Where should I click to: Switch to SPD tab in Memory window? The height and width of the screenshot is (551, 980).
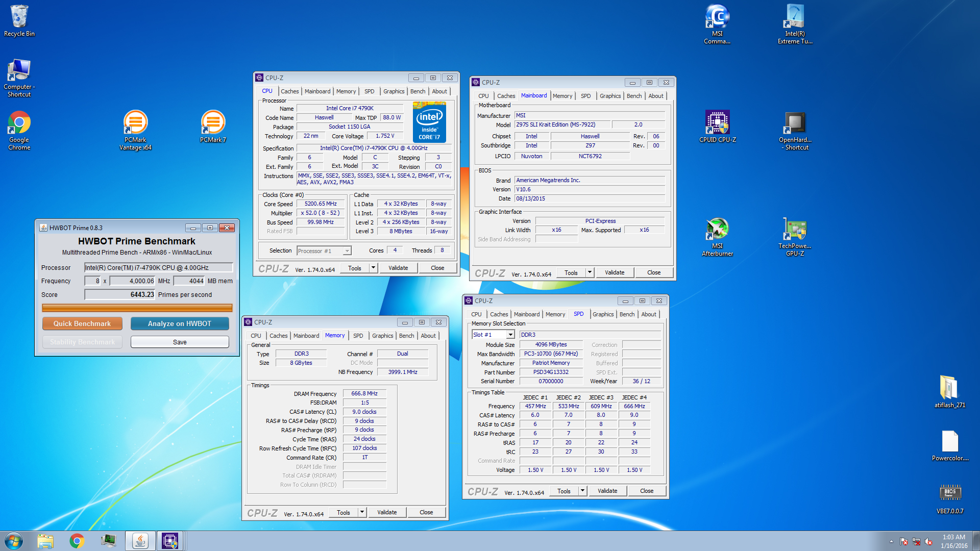point(358,336)
